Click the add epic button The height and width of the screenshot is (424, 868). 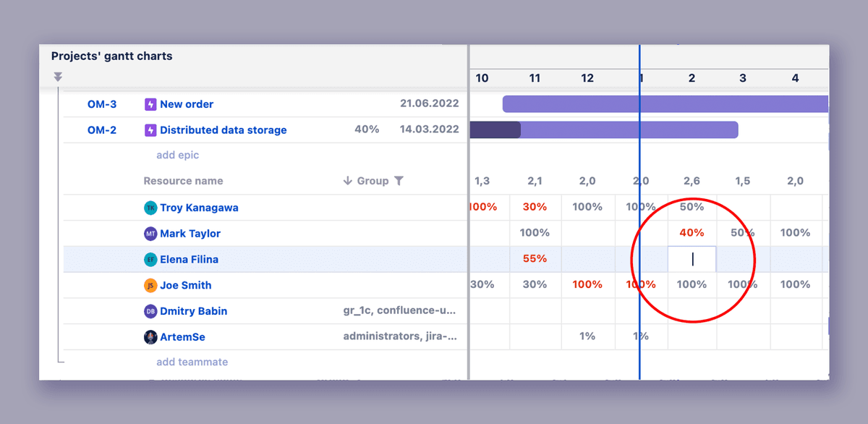tap(177, 155)
